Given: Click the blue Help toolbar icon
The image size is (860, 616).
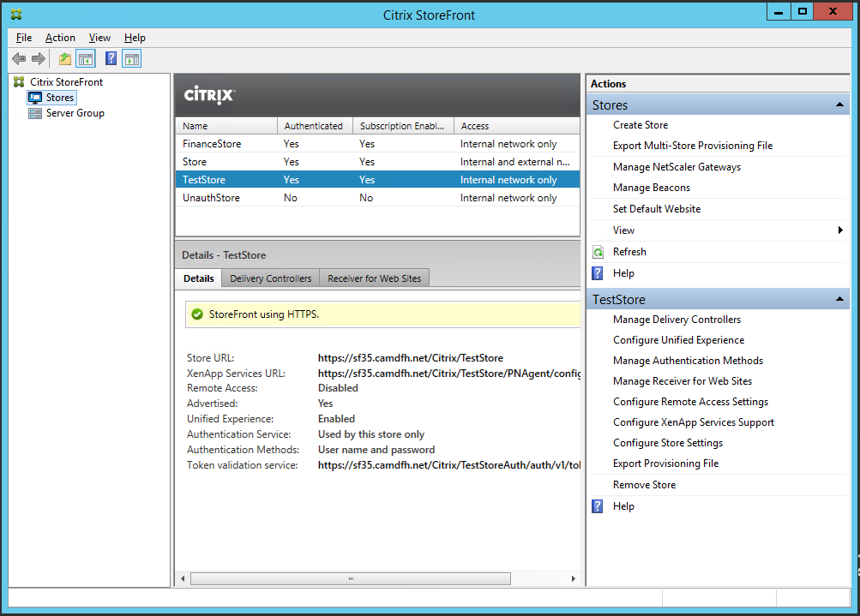Looking at the screenshot, I should (111, 59).
